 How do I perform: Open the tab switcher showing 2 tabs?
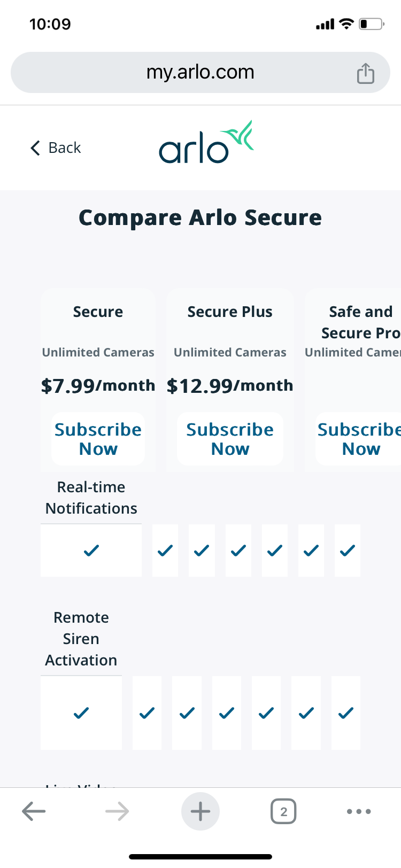(x=283, y=811)
